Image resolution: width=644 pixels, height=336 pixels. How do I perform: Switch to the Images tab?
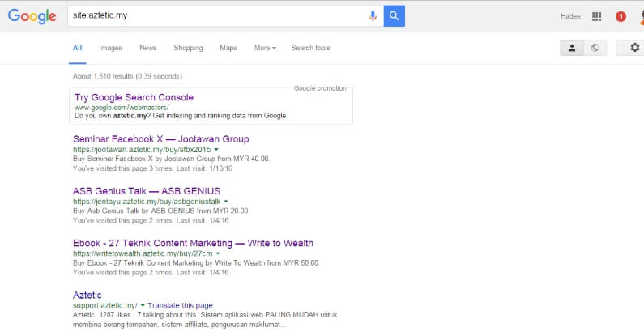coord(110,48)
